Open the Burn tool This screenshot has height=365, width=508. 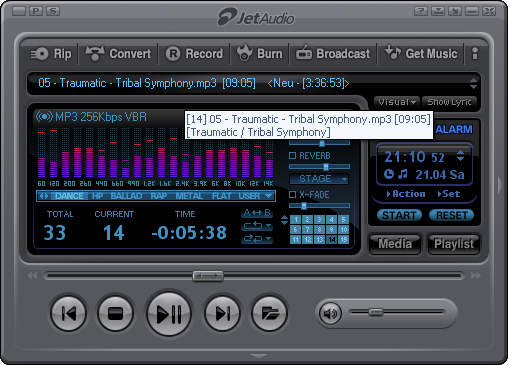(260, 54)
